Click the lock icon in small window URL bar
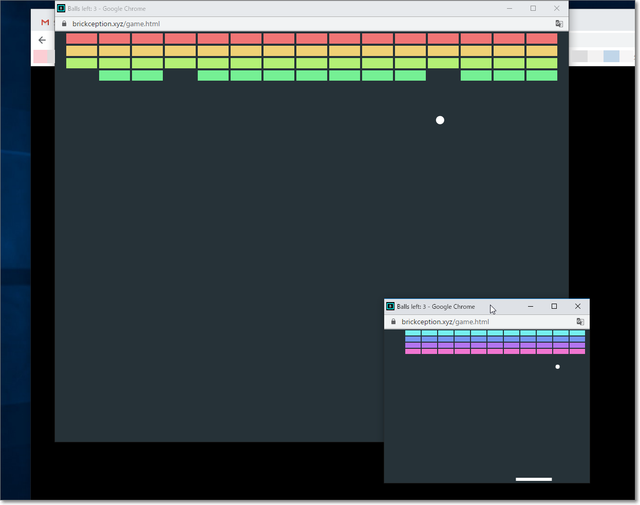Image resolution: width=640 pixels, height=505 pixels. pos(392,322)
